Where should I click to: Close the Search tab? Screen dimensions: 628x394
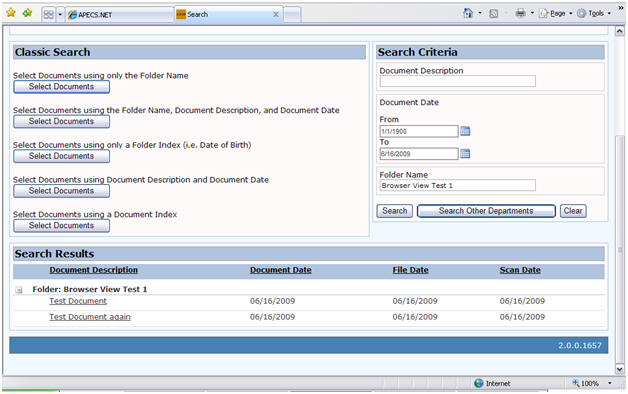(x=276, y=14)
